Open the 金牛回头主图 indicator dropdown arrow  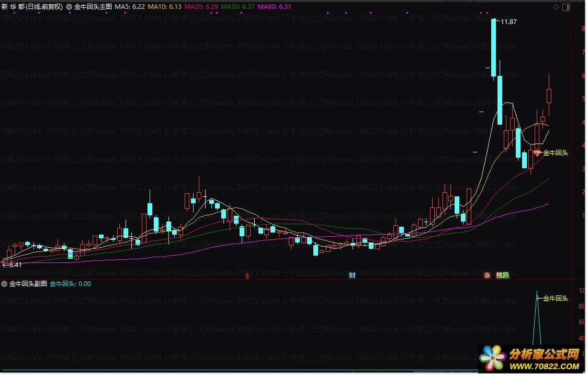[69, 7]
